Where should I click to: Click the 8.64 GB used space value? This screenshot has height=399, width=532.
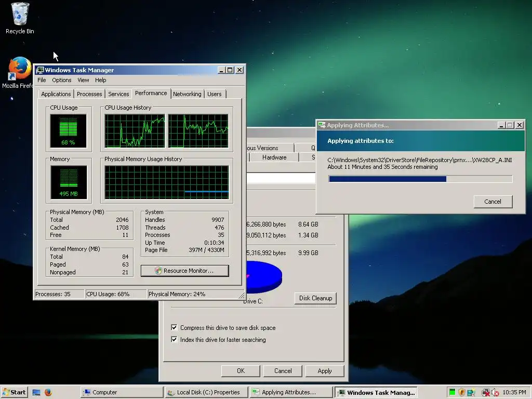[x=308, y=224]
